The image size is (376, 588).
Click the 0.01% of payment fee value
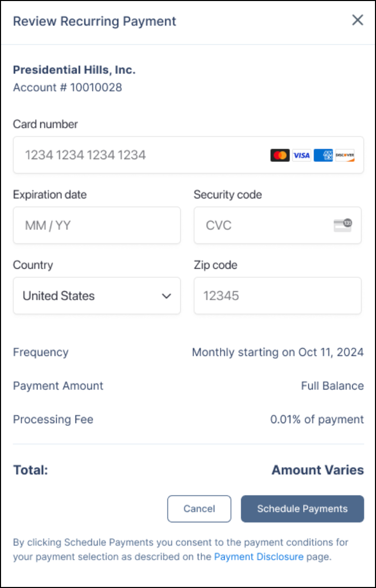pyautogui.click(x=317, y=420)
